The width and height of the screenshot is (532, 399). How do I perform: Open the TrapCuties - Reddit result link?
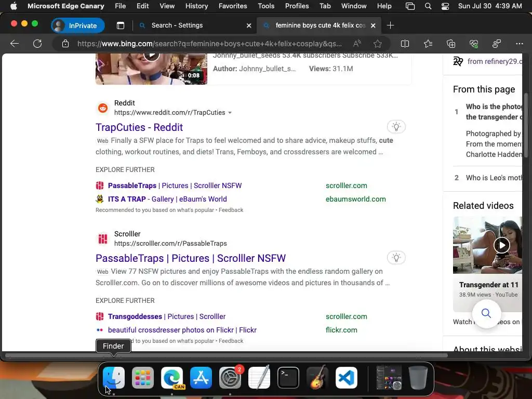click(139, 127)
